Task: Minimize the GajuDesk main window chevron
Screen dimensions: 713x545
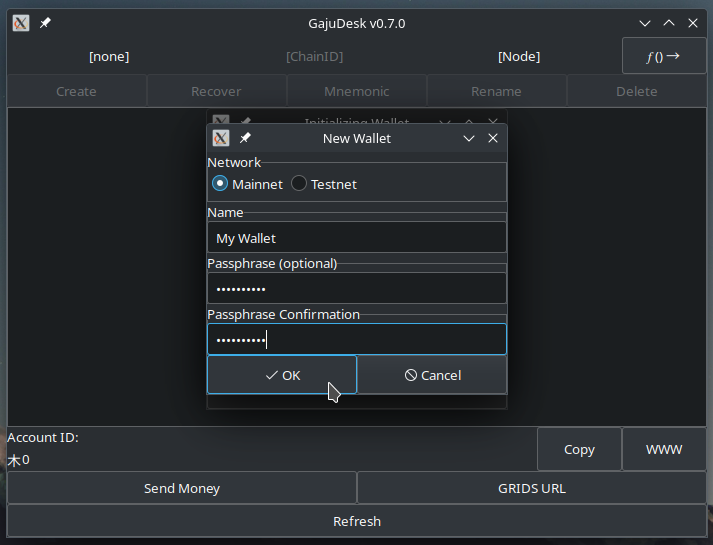Action: 645,23
